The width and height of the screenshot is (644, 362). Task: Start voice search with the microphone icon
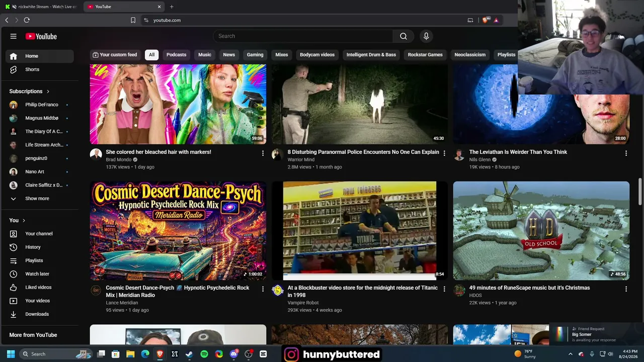(x=426, y=36)
